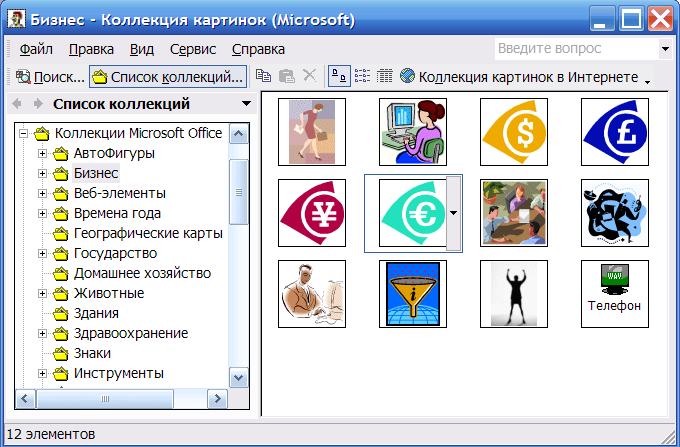Click the Back arrow in task pane
Image resolution: width=680 pixels, height=447 pixels.
17,104
